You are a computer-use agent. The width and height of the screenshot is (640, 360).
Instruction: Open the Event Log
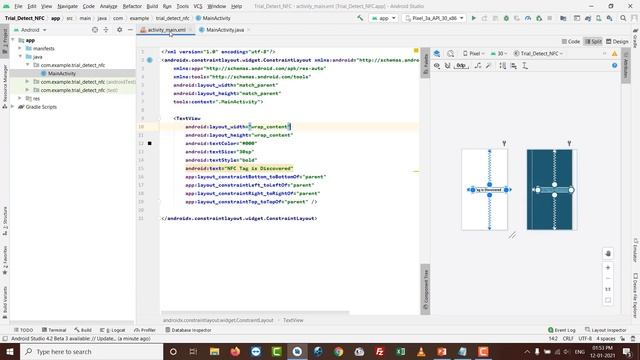coord(562,330)
